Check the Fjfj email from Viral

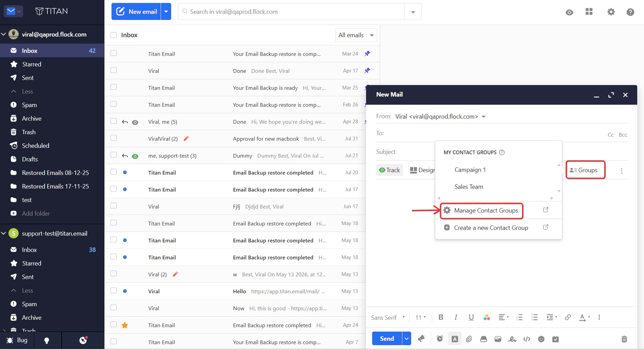pos(114,206)
